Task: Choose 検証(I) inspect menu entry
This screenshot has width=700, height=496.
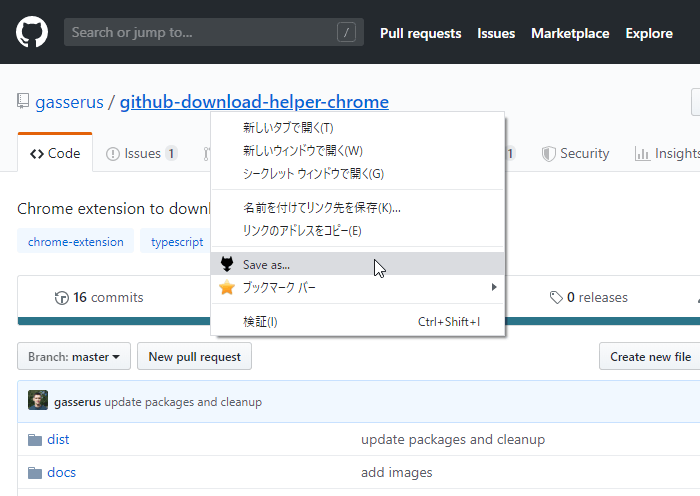Action: pyautogui.click(x=358, y=322)
